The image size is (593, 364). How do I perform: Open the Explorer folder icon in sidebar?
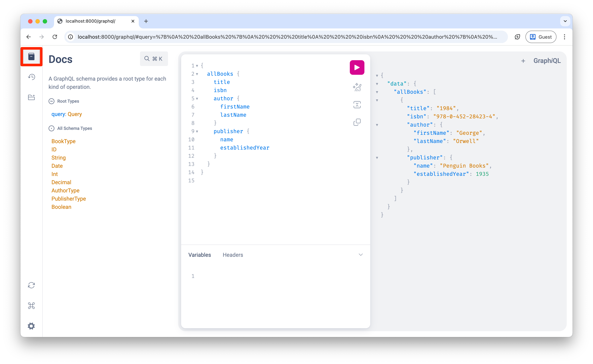tap(31, 97)
